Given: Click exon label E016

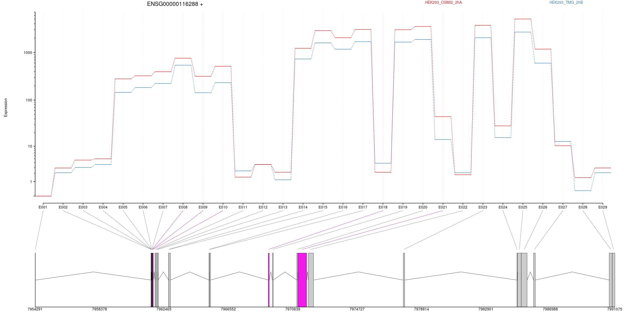Looking at the screenshot, I should pyautogui.click(x=343, y=207).
